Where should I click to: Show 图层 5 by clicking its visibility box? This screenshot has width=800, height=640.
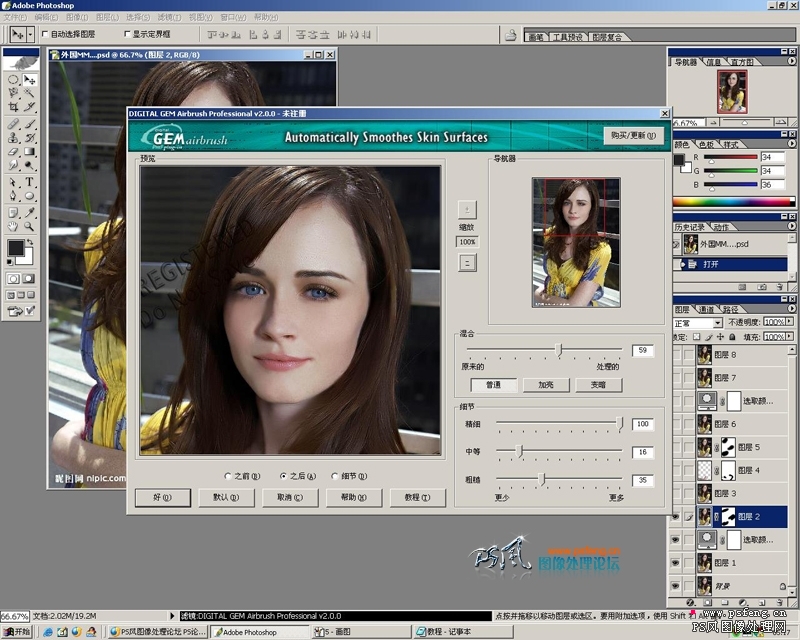pyautogui.click(x=676, y=448)
